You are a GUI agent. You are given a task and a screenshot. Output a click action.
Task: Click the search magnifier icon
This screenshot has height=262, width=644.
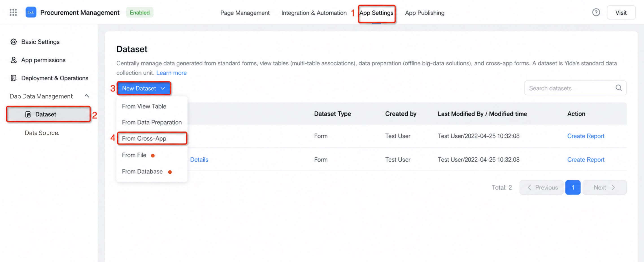pos(618,88)
